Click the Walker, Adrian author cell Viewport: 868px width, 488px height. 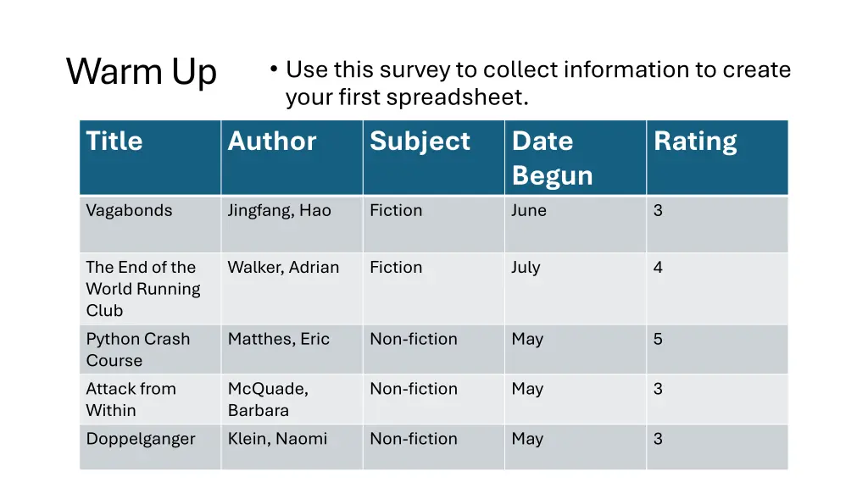(x=292, y=289)
